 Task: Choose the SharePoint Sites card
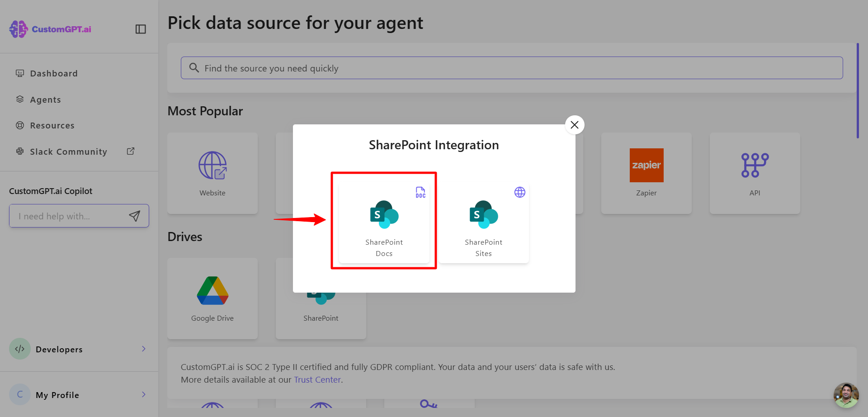[x=484, y=223]
